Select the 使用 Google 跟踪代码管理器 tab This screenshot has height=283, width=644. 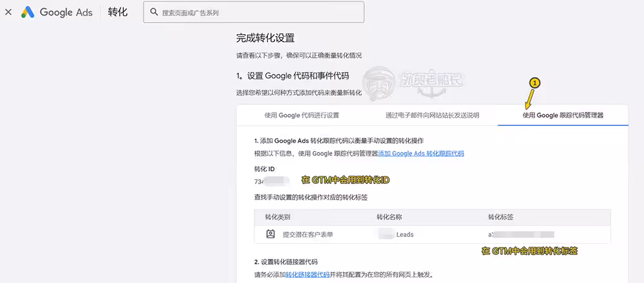tap(563, 115)
